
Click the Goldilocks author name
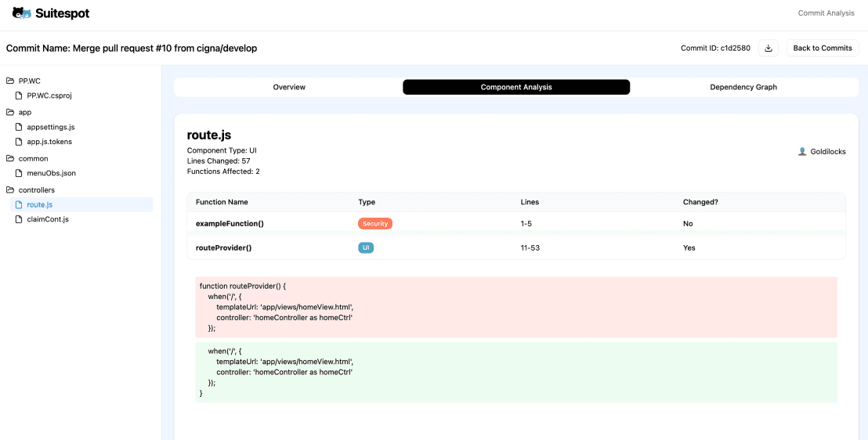(x=827, y=151)
